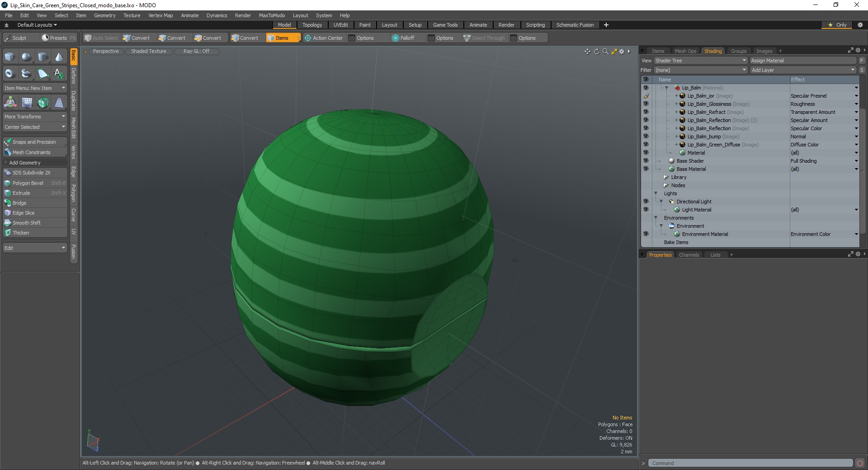
Task: Add a new layout tab with plus icon
Action: tap(606, 25)
